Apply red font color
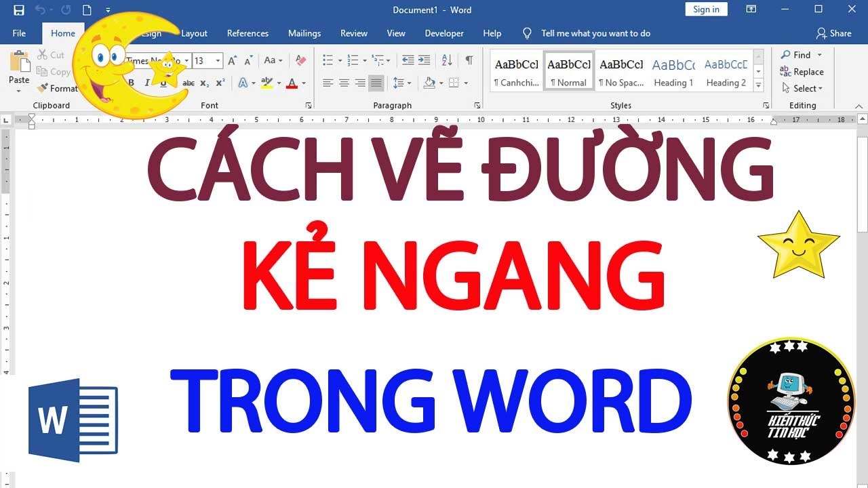Viewport: 868px width, 488px height. click(292, 83)
